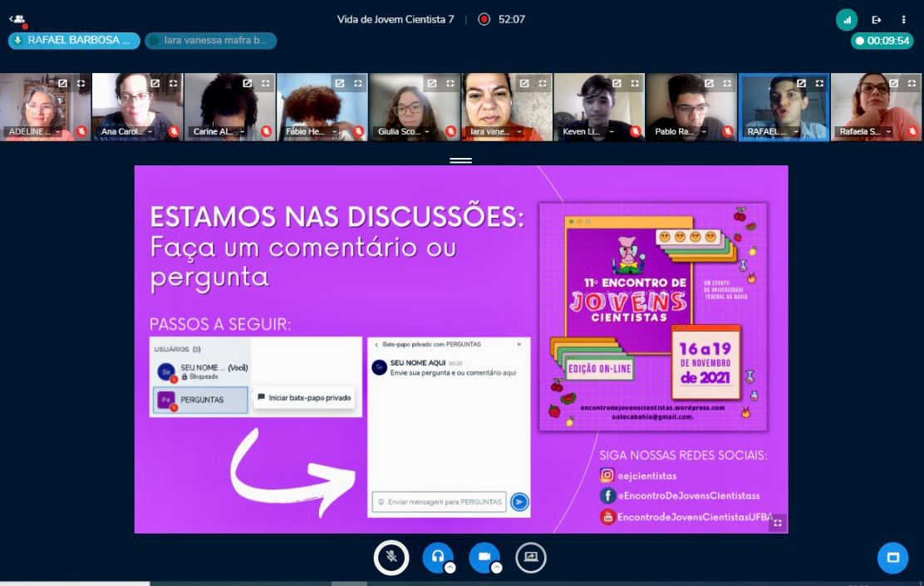
Task: Fullscreen Keven's webcam video
Action: click(x=635, y=83)
